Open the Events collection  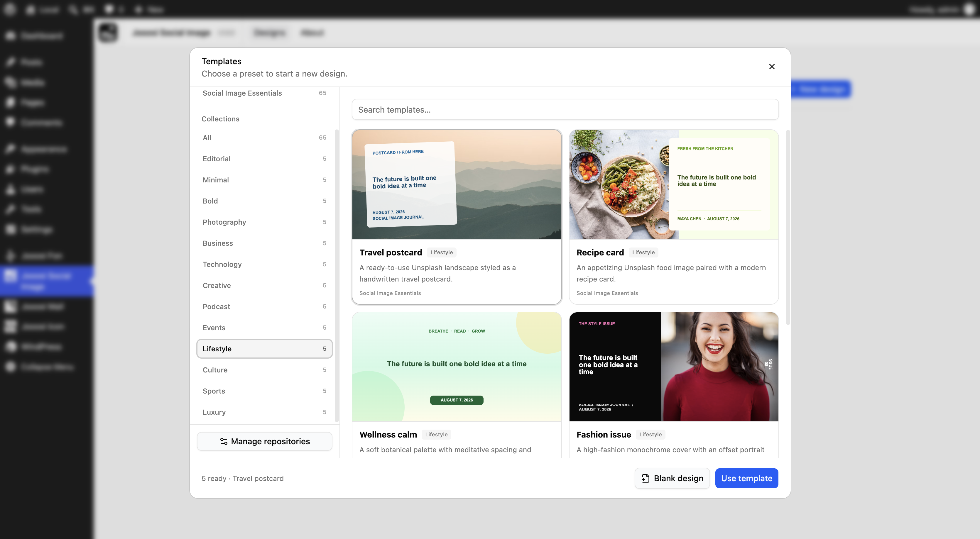(264, 328)
